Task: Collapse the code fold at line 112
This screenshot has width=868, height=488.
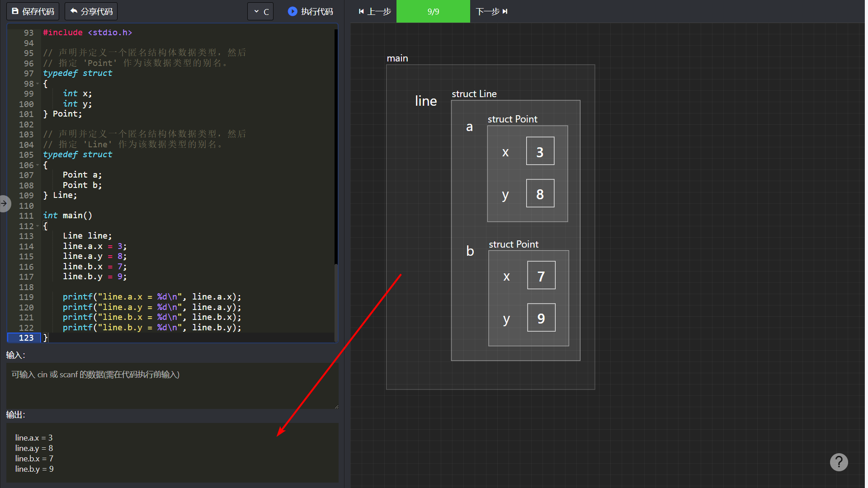Action: click(x=38, y=226)
